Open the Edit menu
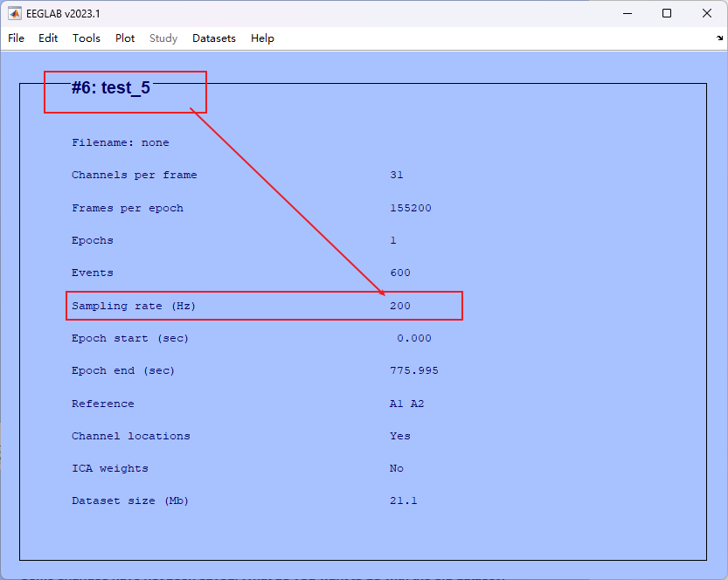 point(48,38)
